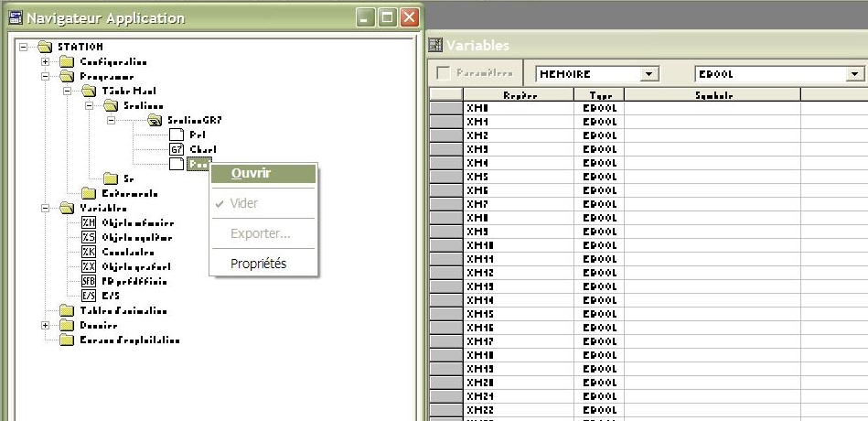Select the %M7 address cell
The width and height of the screenshot is (868, 421).
click(519, 204)
